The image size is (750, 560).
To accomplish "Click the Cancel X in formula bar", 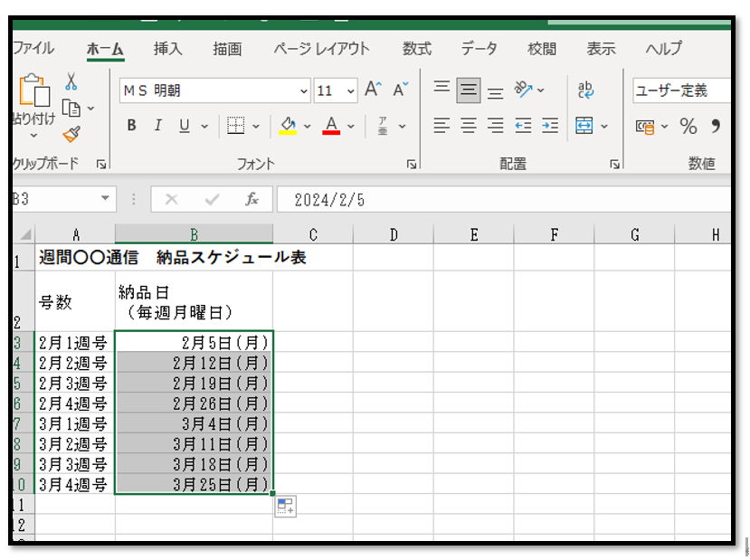I will (x=172, y=199).
